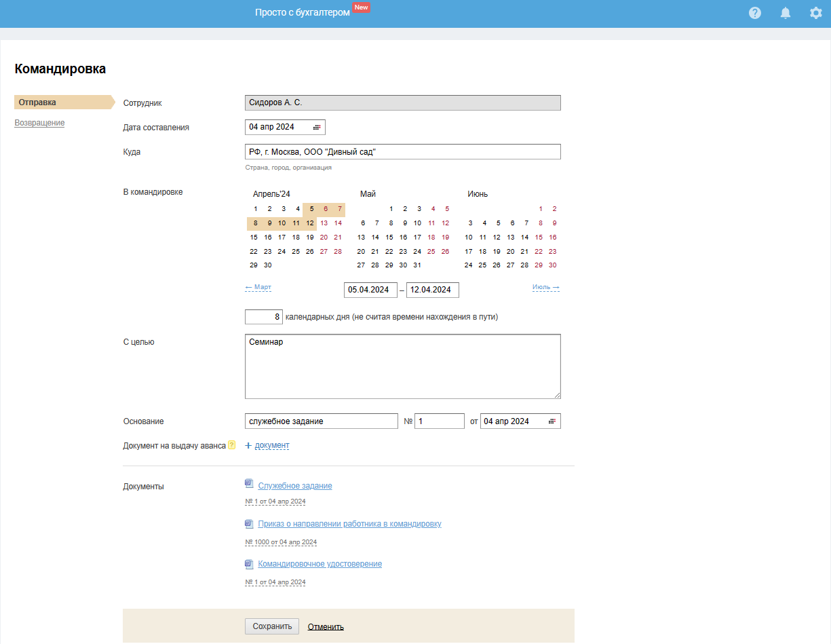Switch to the Отправка tab
Image resolution: width=831 pixels, height=644 pixels.
pyautogui.click(x=64, y=102)
